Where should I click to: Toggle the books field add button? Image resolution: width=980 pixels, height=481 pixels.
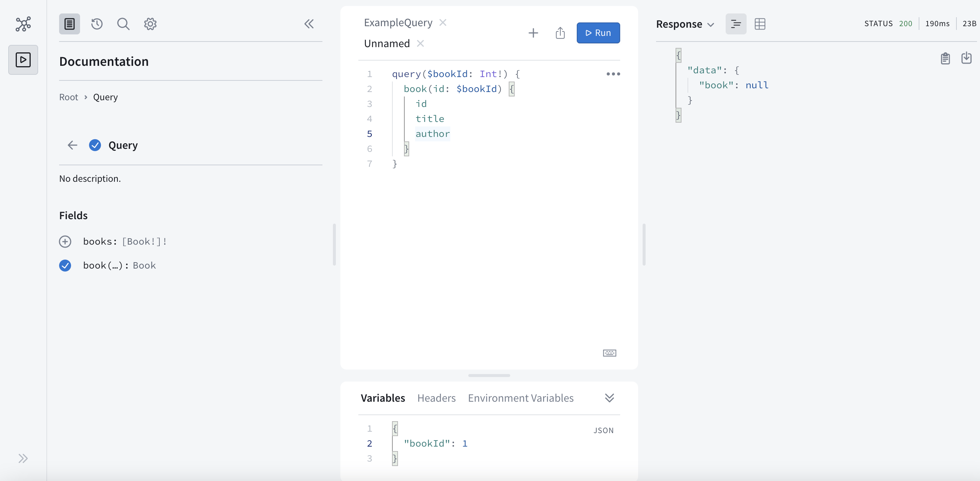point(65,241)
